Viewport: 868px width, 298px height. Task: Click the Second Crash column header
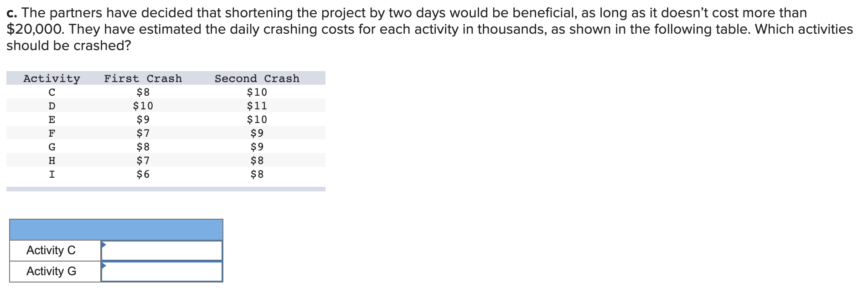pyautogui.click(x=257, y=78)
